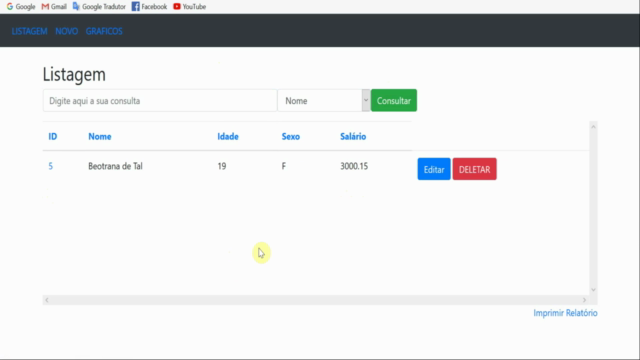Click the Imprimir Relatório link
This screenshot has width=640, height=360.
(x=565, y=313)
